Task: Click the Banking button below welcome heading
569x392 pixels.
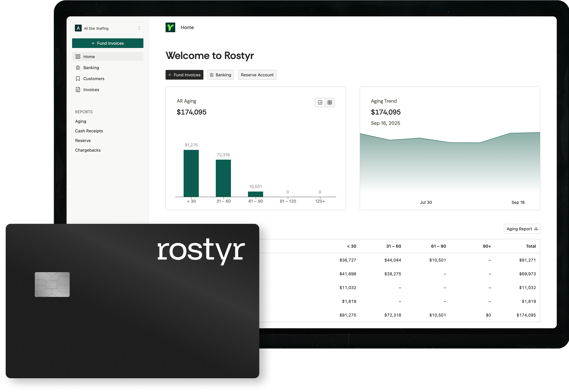Action: (x=220, y=75)
